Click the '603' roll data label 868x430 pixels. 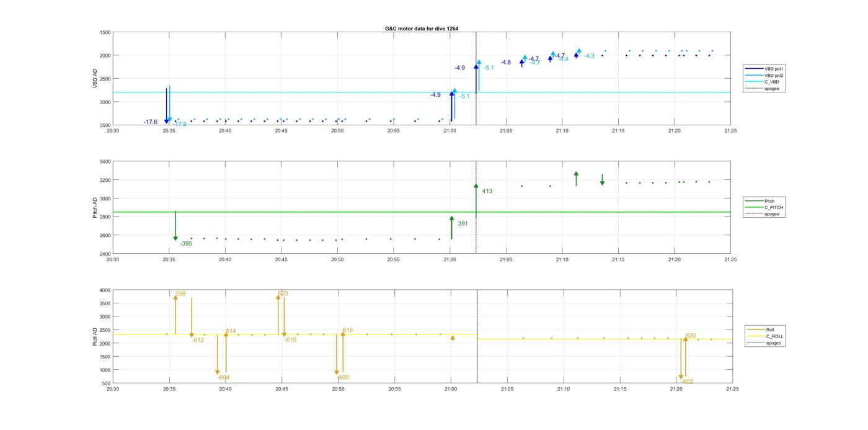(283, 293)
